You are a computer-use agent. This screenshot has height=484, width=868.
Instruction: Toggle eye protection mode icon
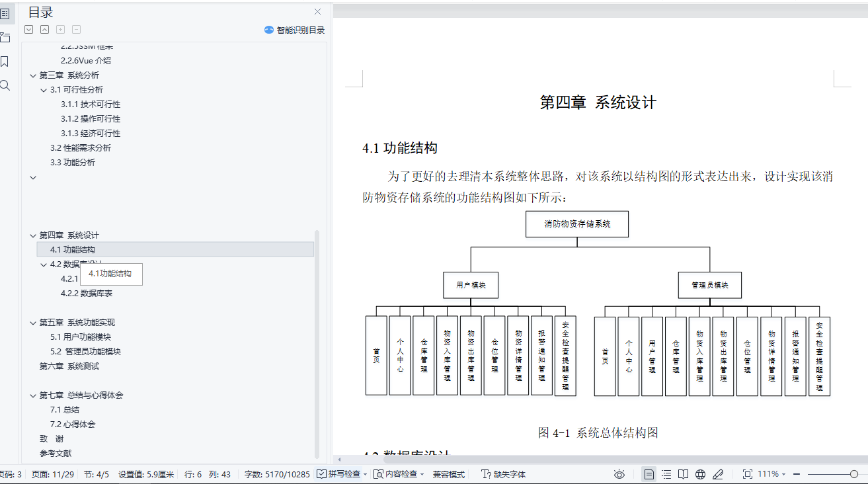[619, 474]
